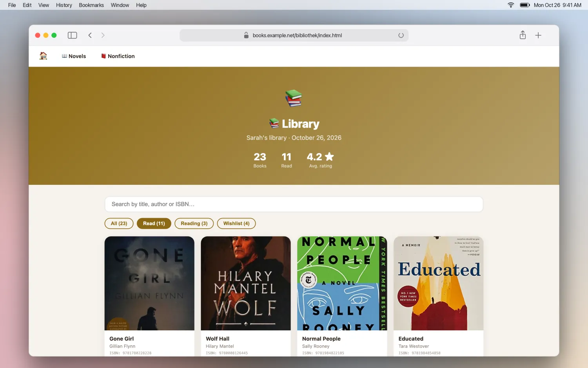Image resolution: width=588 pixels, height=368 pixels.
Task: Toggle the browser sidebar icon
Action: (73, 35)
